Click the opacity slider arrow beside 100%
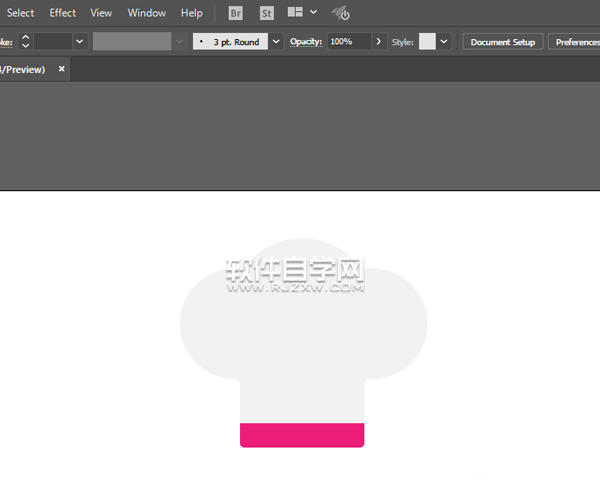Image resolution: width=600 pixels, height=491 pixels. click(x=378, y=42)
